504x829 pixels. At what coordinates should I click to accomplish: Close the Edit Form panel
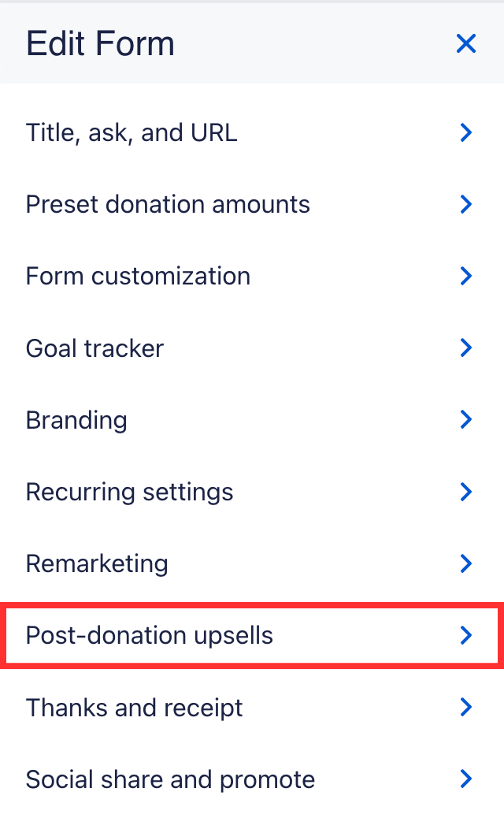(466, 43)
